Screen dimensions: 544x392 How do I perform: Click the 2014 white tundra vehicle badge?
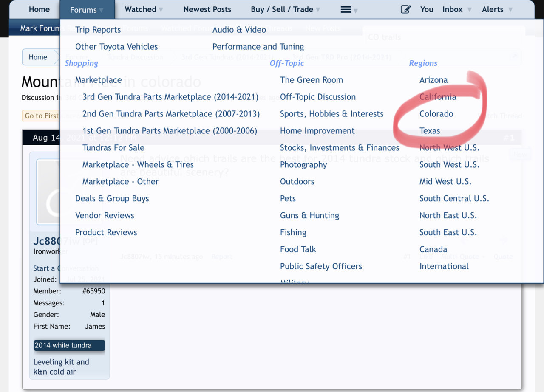coord(69,345)
